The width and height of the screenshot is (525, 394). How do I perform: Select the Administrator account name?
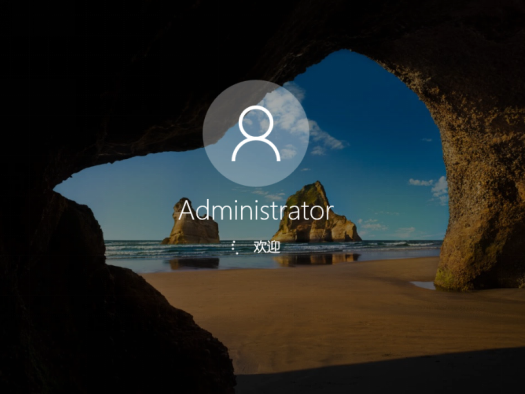[256, 211]
